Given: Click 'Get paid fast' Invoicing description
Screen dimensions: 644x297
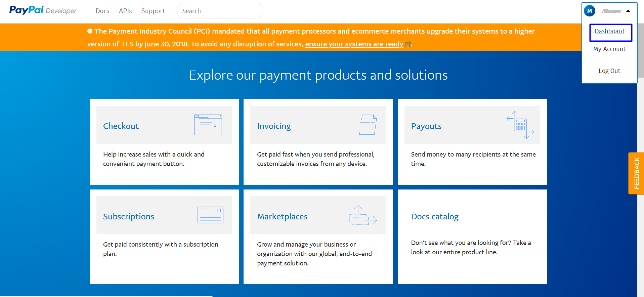Looking at the screenshot, I should click(316, 159).
